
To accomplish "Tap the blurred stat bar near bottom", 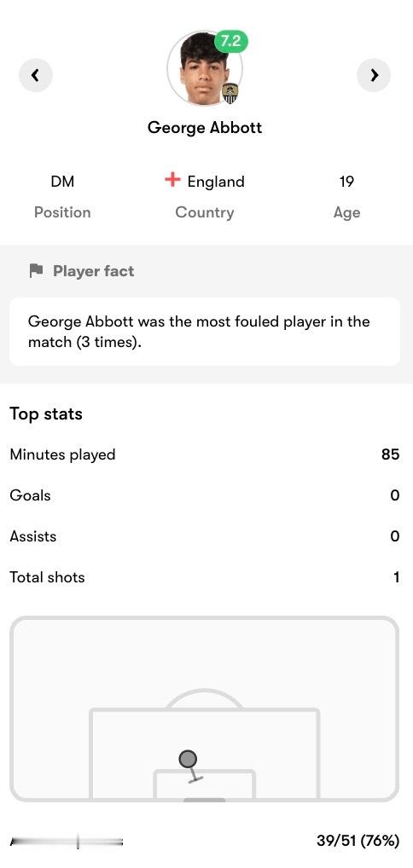I will [67, 842].
